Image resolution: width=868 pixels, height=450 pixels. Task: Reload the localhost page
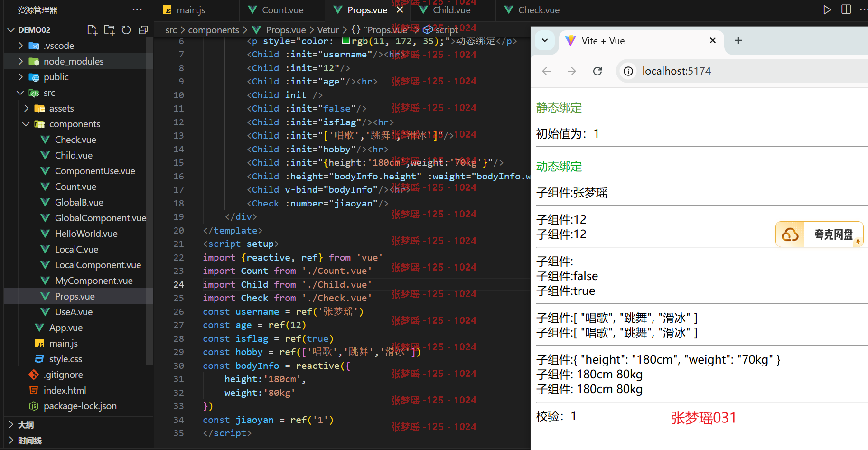point(597,71)
